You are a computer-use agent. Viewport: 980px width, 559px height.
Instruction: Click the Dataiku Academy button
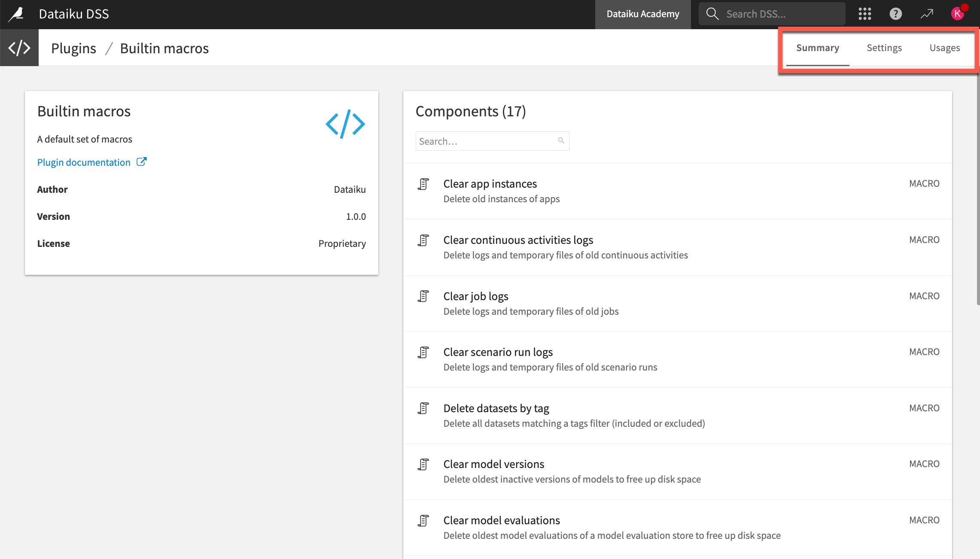pyautogui.click(x=643, y=13)
